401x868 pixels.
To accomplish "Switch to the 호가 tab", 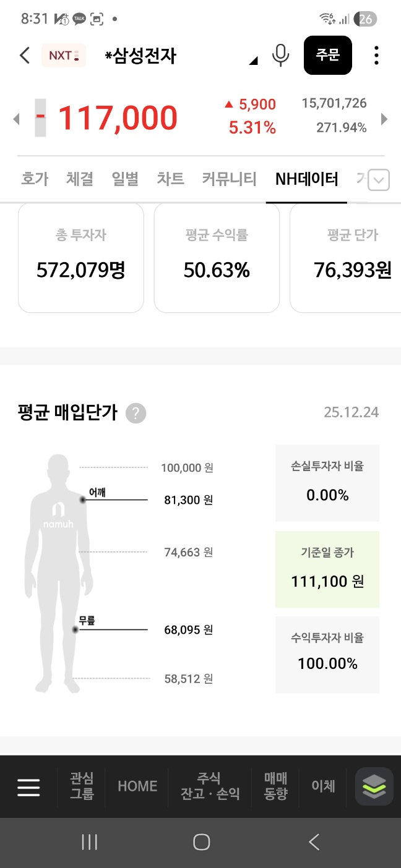I will pyautogui.click(x=34, y=179).
